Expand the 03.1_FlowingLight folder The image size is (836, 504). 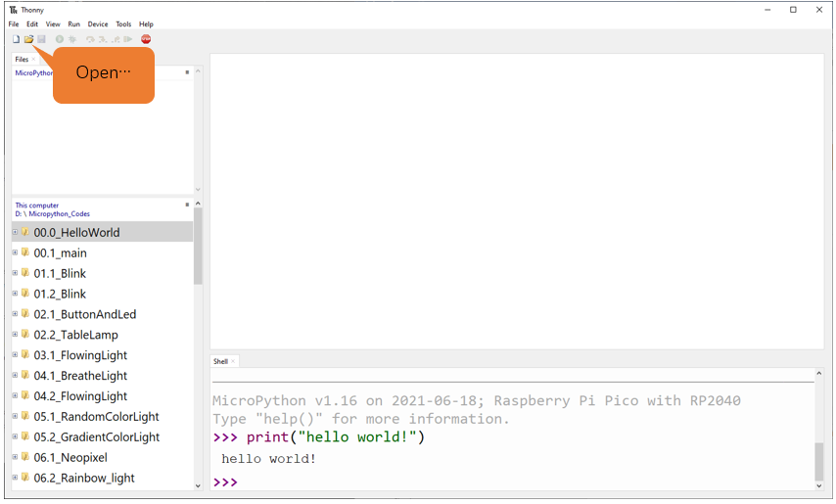[x=15, y=354]
